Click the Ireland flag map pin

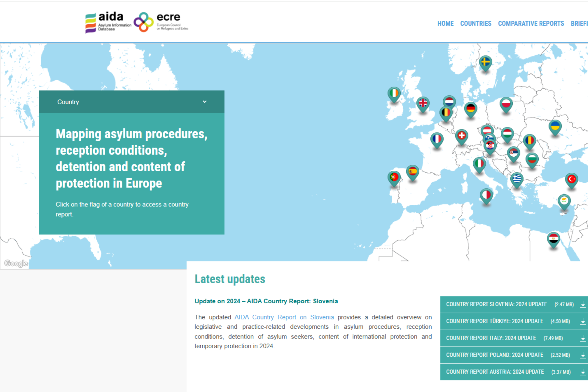point(394,93)
